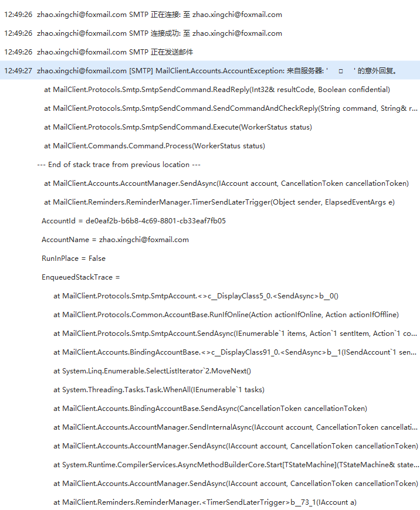The image size is (420, 510).
Task: Click the AccountBase.RunIfOnline line
Action: click(x=226, y=315)
